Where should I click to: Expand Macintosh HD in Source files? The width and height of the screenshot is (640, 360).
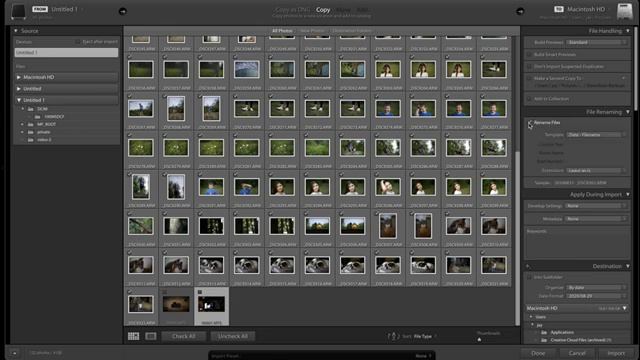[19, 77]
